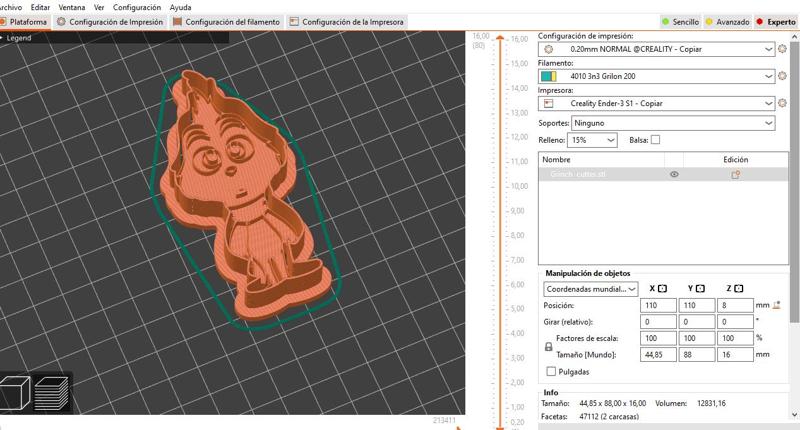Image resolution: width=800 pixels, height=430 pixels.
Task: Switch to Configuración de la Impresora tab
Action: 346,22
